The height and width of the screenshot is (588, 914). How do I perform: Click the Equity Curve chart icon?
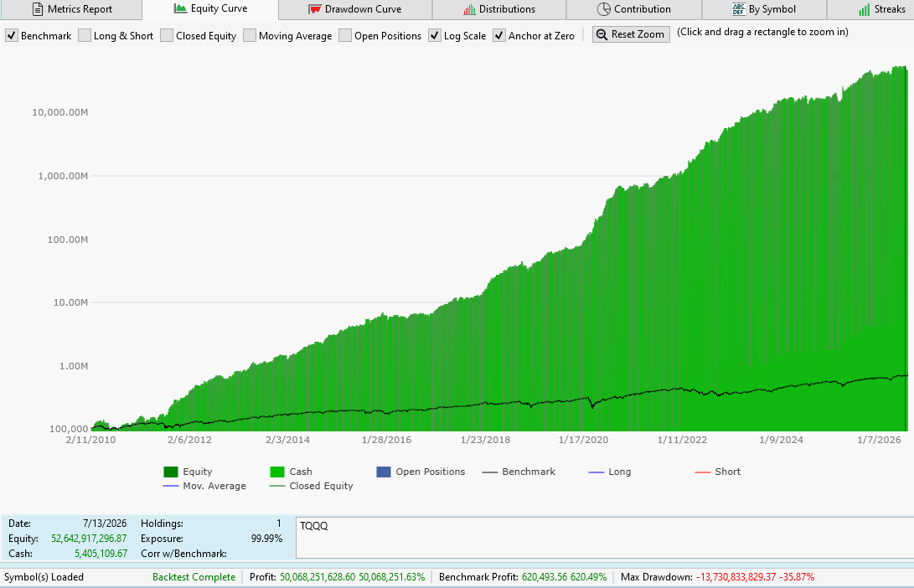click(180, 8)
